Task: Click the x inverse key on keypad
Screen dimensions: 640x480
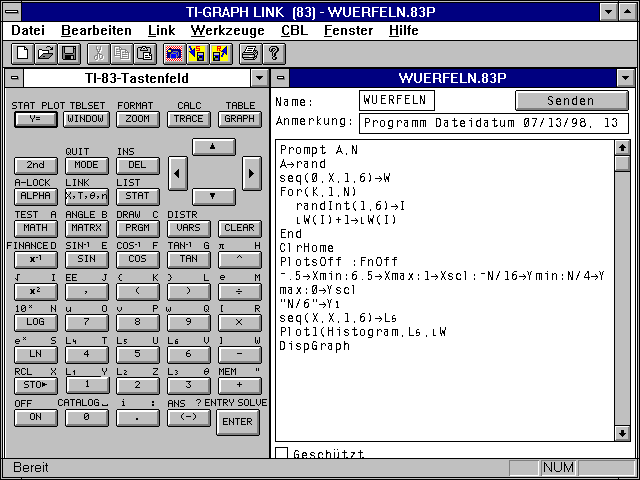Action: click(36, 260)
